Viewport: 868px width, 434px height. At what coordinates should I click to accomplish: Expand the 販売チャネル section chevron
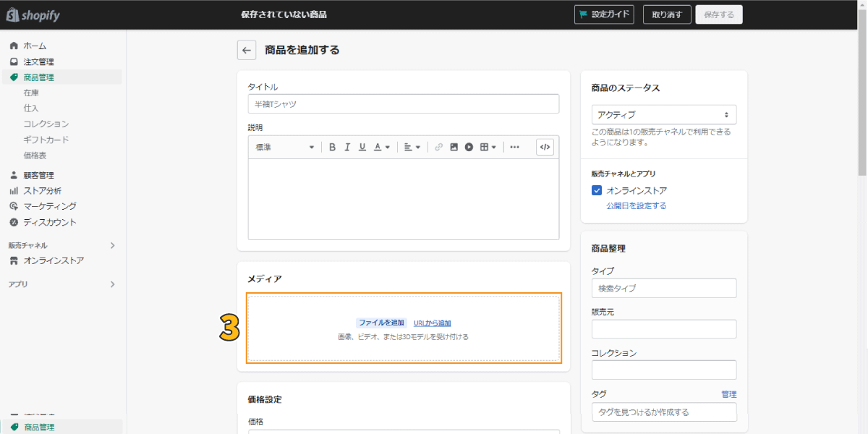click(112, 245)
